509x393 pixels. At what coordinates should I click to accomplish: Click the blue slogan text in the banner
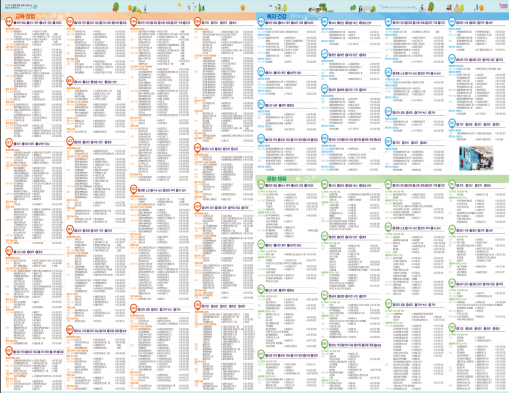pos(399,7)
